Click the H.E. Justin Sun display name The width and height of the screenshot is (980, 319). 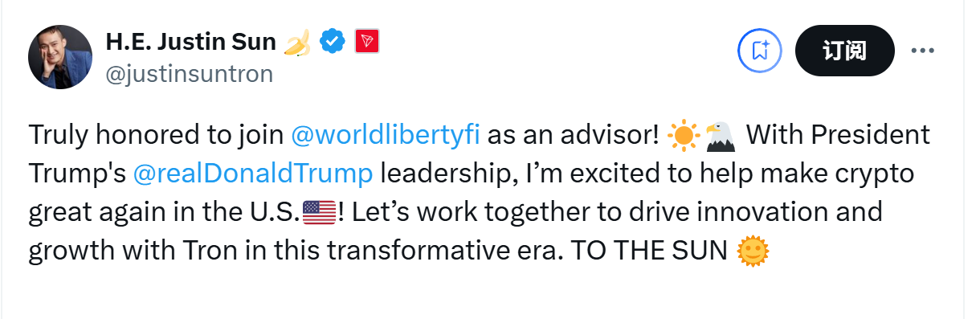click(x=191, y=41)
